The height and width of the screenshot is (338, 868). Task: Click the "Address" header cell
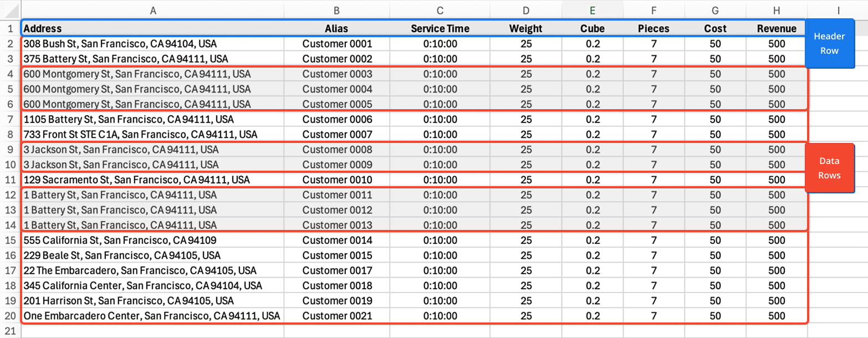pyautogui.click(x=43, y=28)
